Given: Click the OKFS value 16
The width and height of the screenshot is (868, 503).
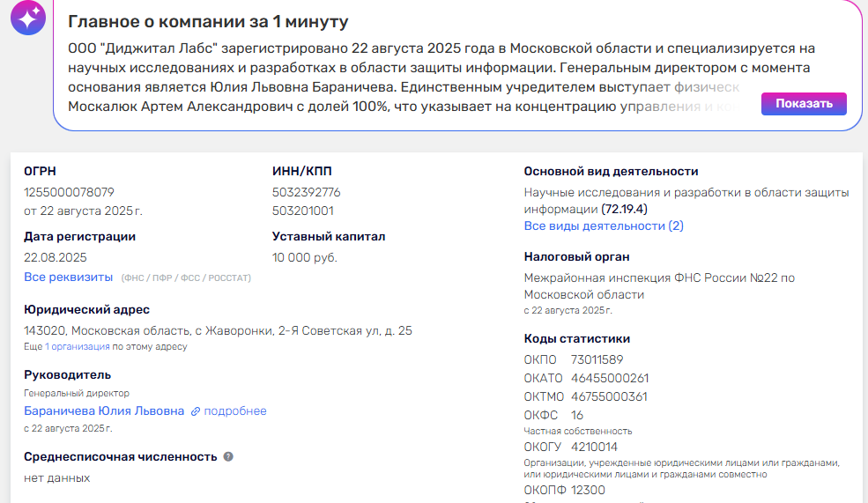Looking at the screenshot, I should pyautogui.click(x=577, y=415).
